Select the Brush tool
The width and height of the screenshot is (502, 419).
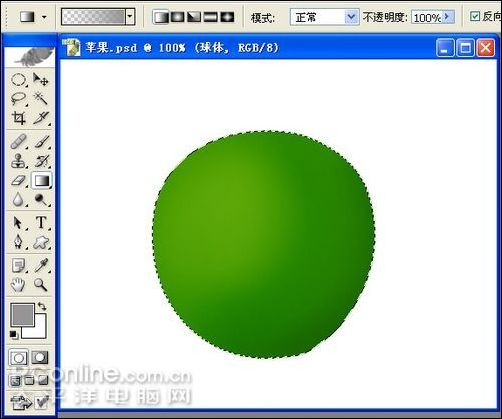pos(41,142)
